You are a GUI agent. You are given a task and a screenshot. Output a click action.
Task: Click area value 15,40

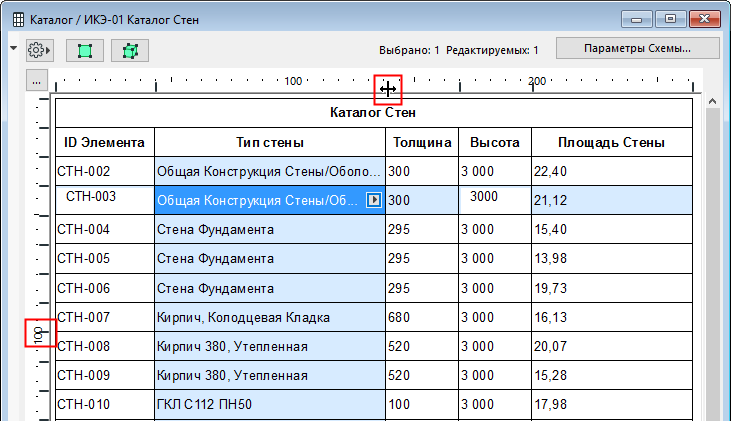(x=612, y=229)
